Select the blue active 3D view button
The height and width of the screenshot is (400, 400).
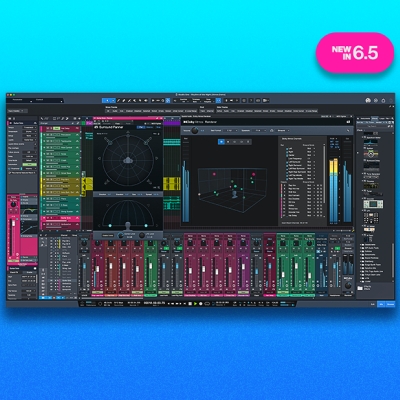221,142
